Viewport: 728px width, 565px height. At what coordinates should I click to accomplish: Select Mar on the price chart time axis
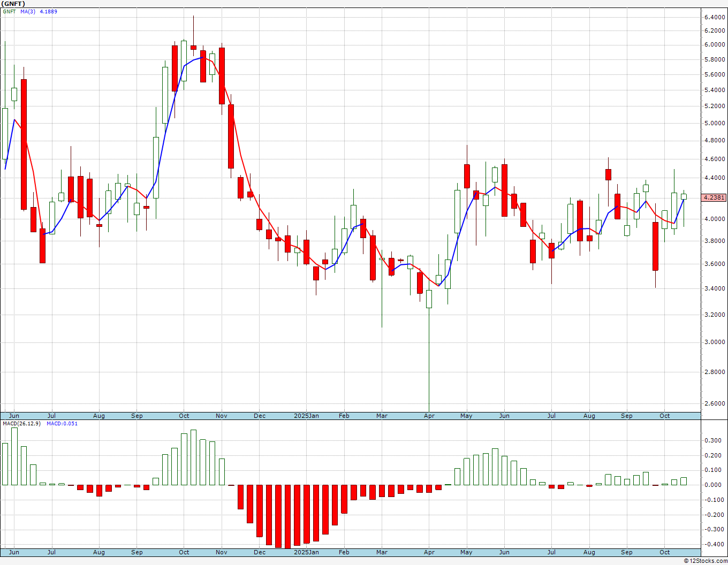[382, 416]
